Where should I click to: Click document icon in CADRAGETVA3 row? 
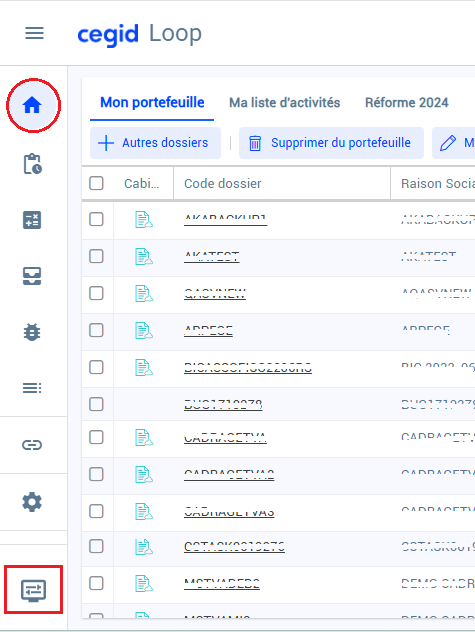pos(144,511)
